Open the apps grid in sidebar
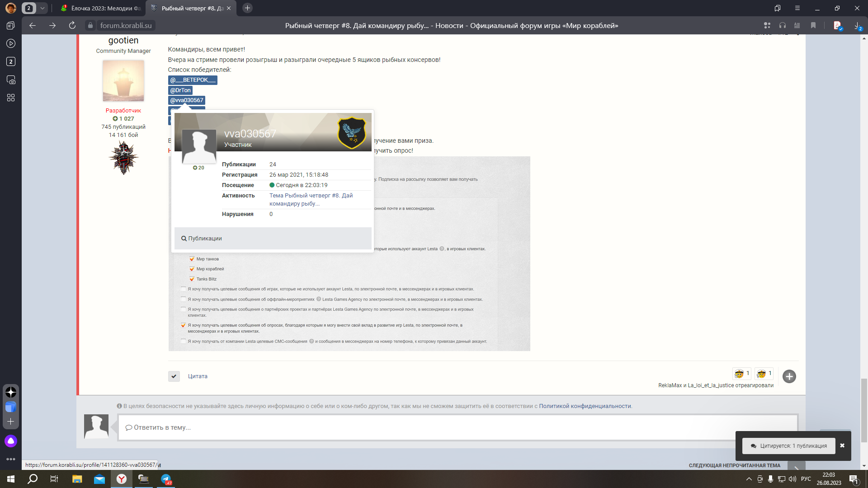Viewport: 868px width, 488px height. click(x=11, y=98)
